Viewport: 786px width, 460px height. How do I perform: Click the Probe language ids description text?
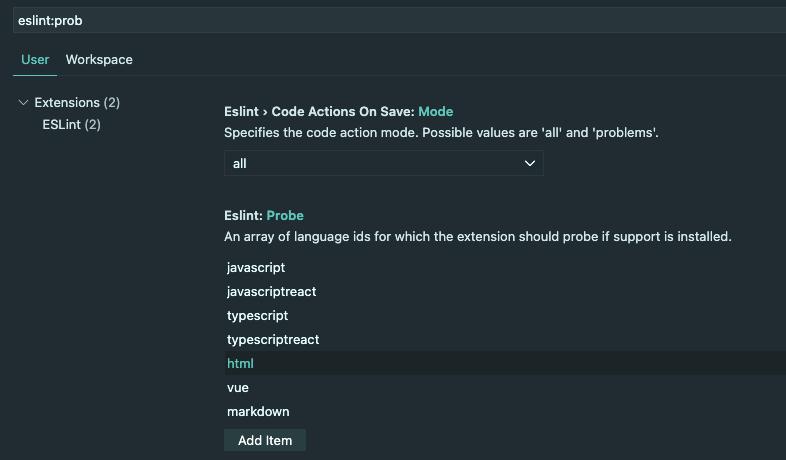pyautogui.click(x=478, y=237)
